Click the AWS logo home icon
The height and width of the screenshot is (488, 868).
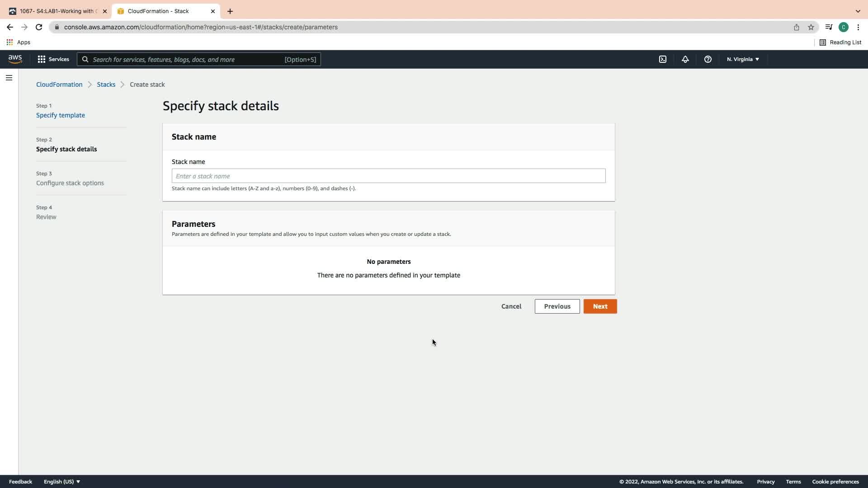(x=15, y=59)
